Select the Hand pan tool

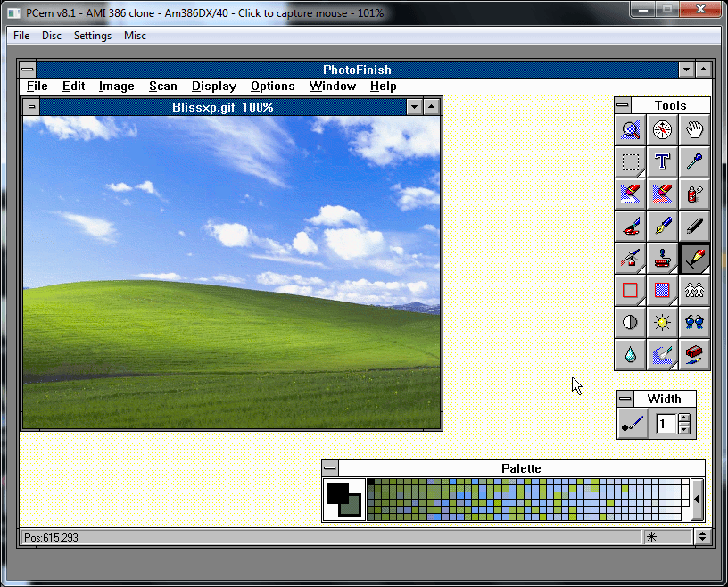tap(694, 130)
